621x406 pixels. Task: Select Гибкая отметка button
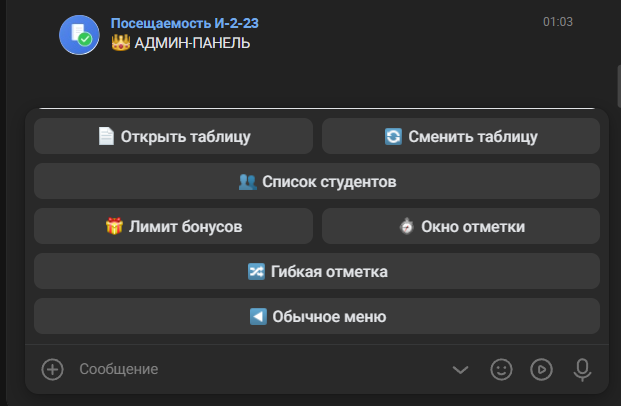tap(317, 271)
